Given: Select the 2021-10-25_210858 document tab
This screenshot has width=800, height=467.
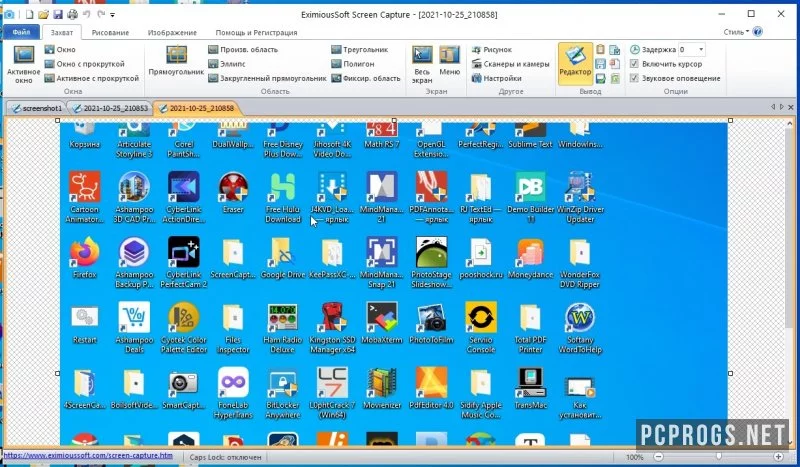Looking at the screenshot, I should pos(196,108).
